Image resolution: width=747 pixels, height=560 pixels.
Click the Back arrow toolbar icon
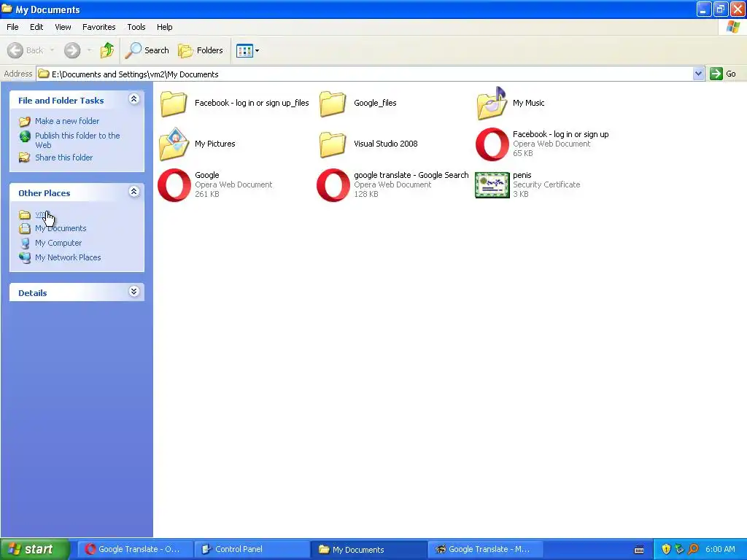15,50
